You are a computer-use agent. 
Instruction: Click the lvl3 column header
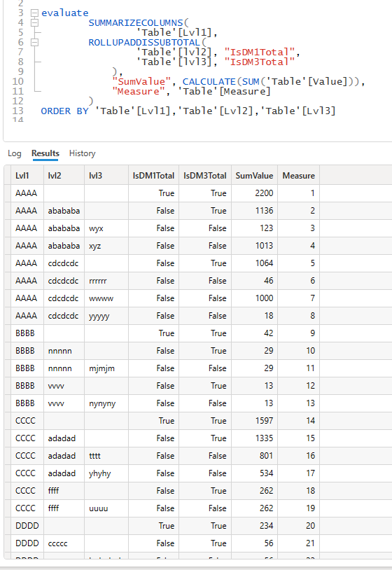[x=106, y=176]
